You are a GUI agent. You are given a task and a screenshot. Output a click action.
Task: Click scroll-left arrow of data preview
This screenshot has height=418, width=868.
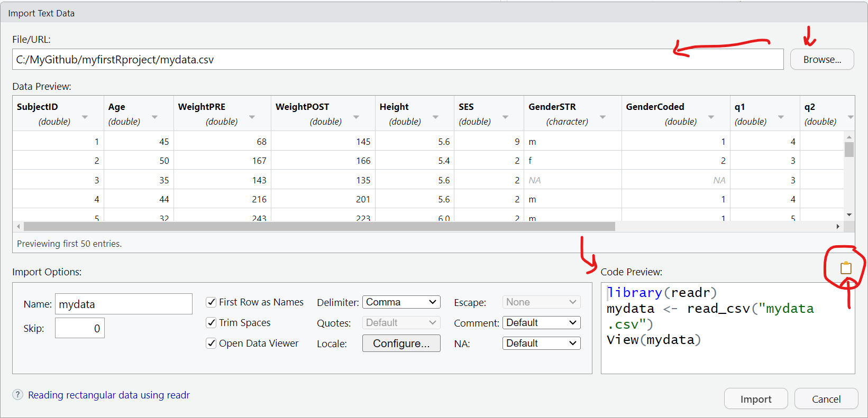pyautogui.click(x=19, y=227)
